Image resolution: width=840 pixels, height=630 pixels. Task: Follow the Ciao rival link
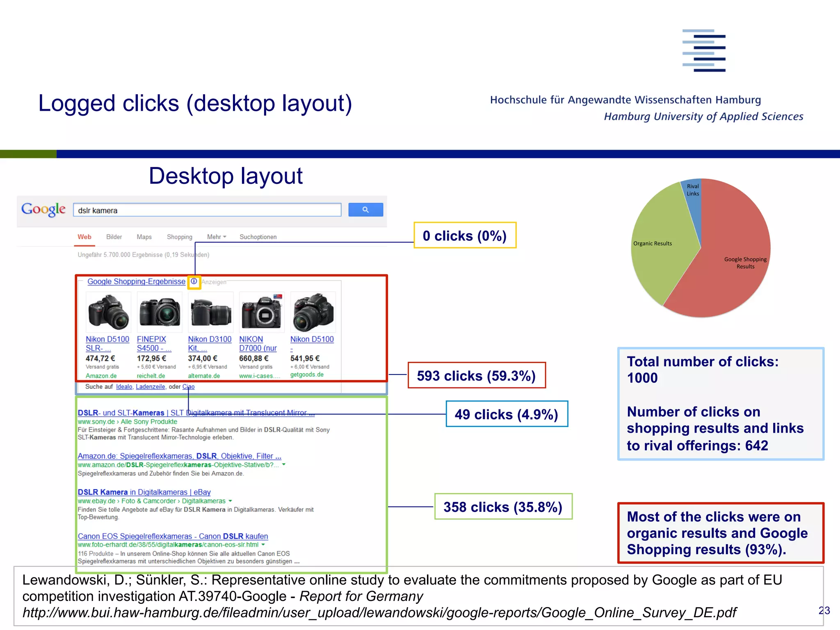coord(188,387)
